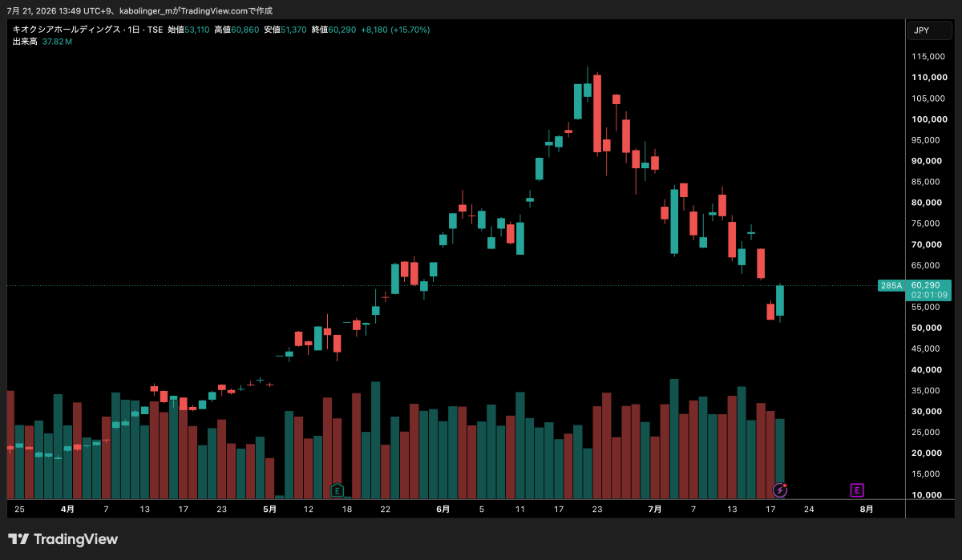Click the 高値 60,860 high value
The width and height of the screenshot is (962, 560).
(236, 30)
